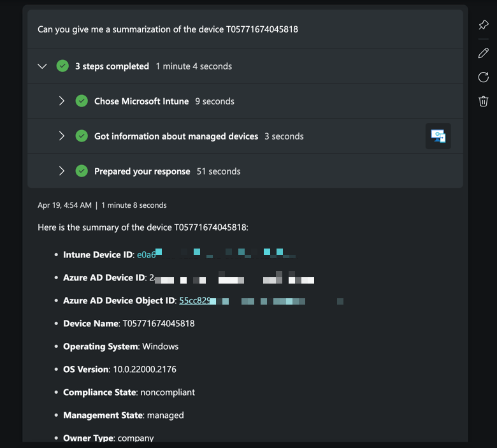497x448 pixels.
Task: Click the 3 steps completed label
Action: (x=112, y=66)
